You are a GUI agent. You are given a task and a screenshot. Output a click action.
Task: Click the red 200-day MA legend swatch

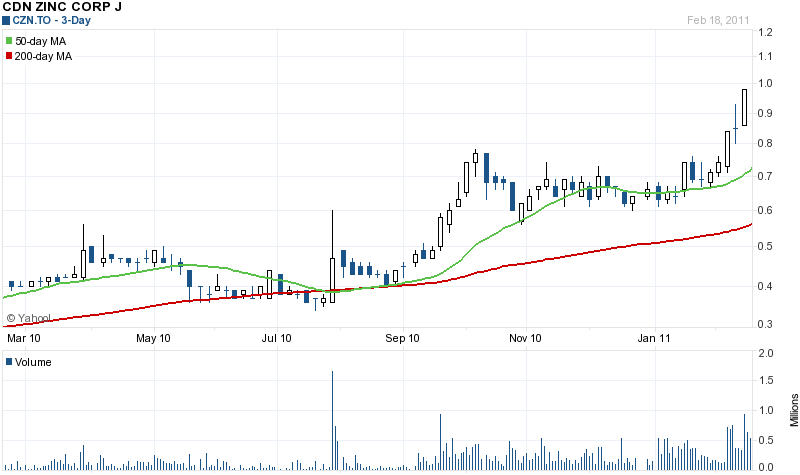10,56
